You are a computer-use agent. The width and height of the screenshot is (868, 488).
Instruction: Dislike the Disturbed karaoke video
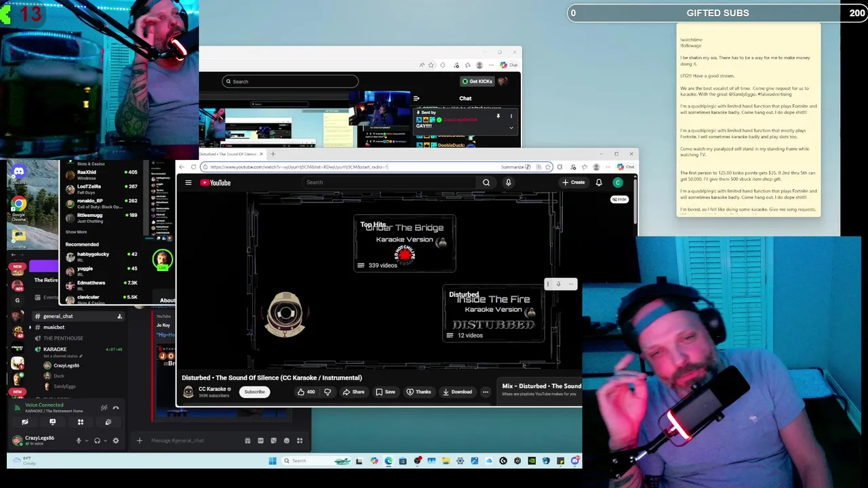pos(328,392)
